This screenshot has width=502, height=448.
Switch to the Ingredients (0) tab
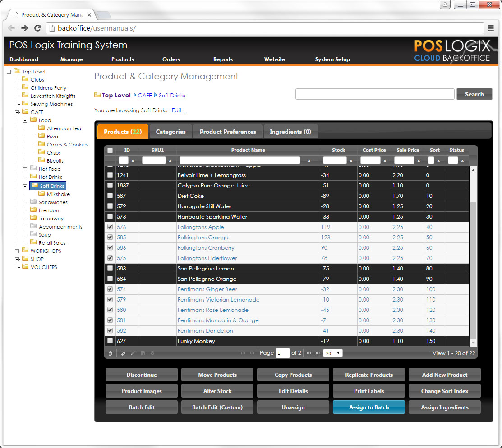[290, 132]
